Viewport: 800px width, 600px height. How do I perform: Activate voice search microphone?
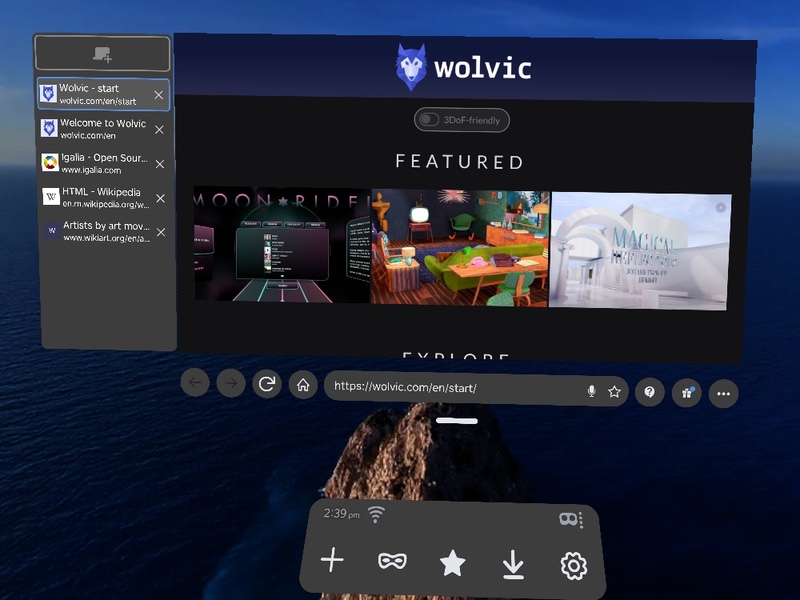pos(591,391)
